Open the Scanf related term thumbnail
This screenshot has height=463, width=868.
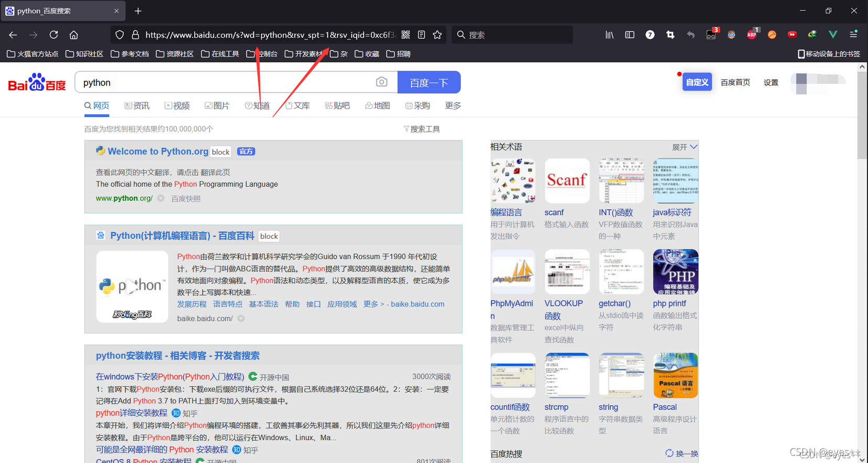click(567, 181)
